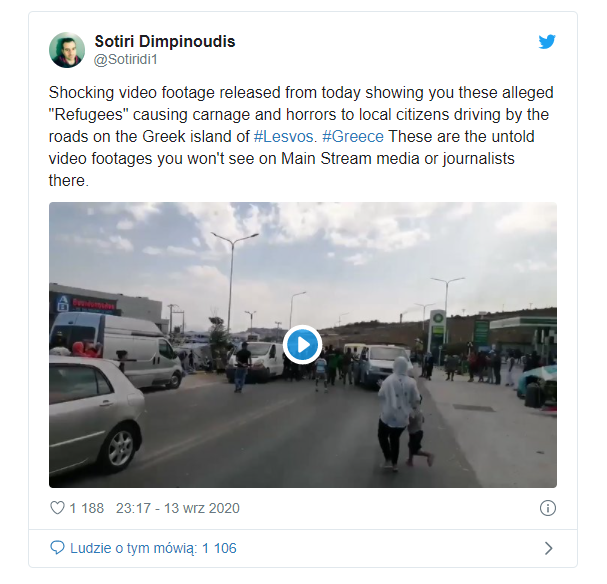Expand conversation with right chevron arrow
Screen dimensions: 607x584
pyautogui.click(x=548, y=548)
